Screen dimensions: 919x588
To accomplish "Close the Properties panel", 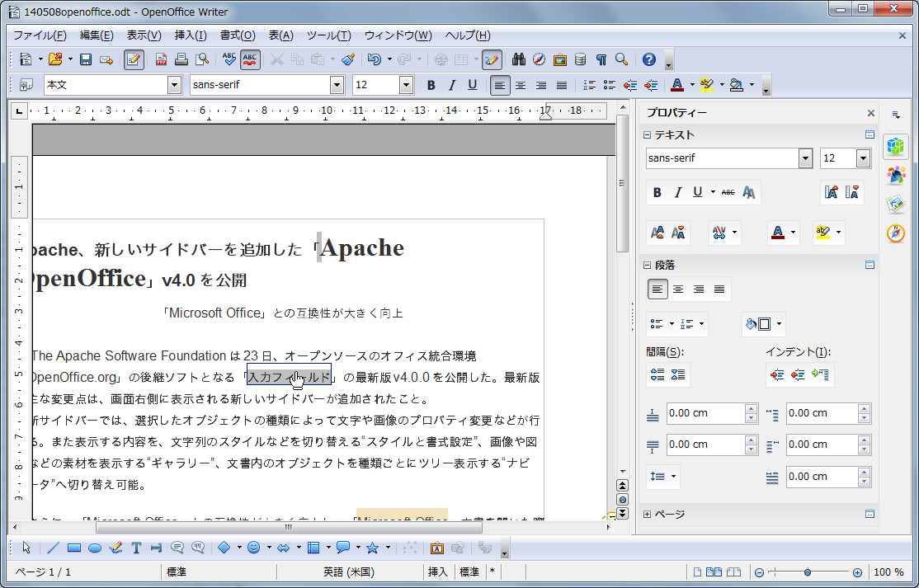I will tap(870, 113).
